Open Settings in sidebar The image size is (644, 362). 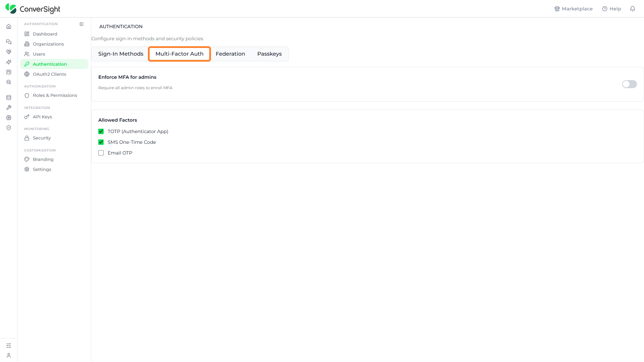click(54, 169)
